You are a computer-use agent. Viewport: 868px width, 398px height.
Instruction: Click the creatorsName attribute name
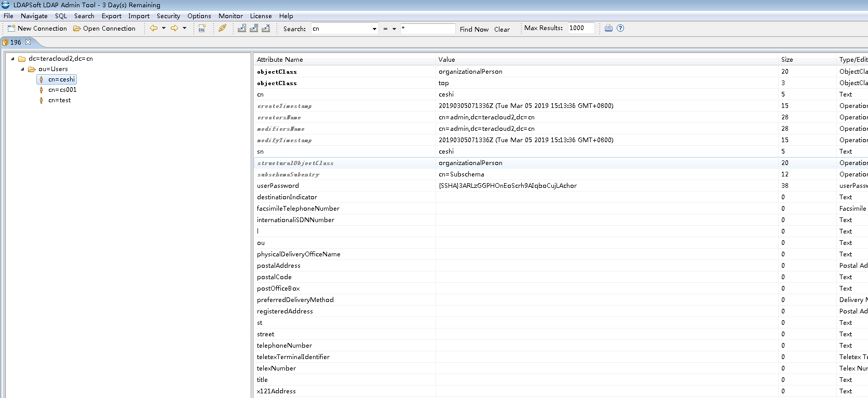(279, 117)
